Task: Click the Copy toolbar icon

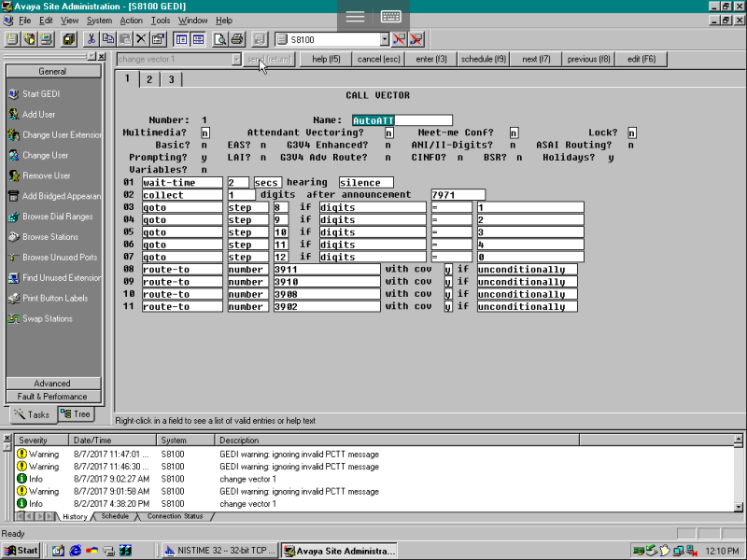Action: 108,39
